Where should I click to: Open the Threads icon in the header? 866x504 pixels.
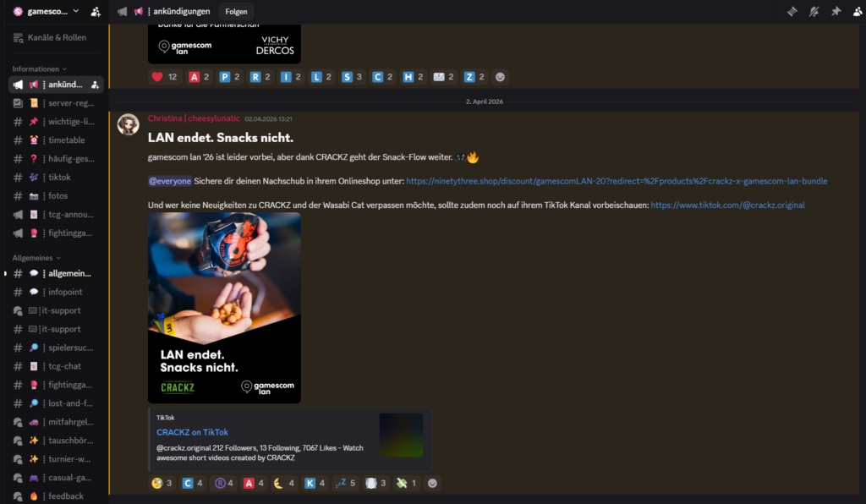[x=792, y=11]
